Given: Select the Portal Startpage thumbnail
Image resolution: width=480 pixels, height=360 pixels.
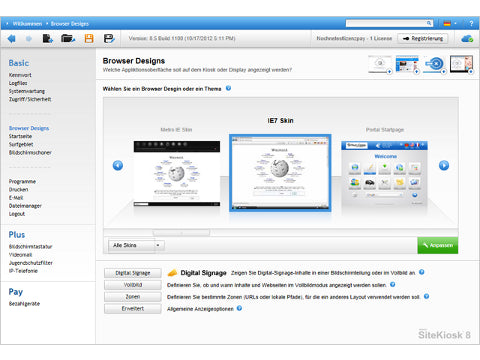Looking at the screenshot, I should (384, 173).
